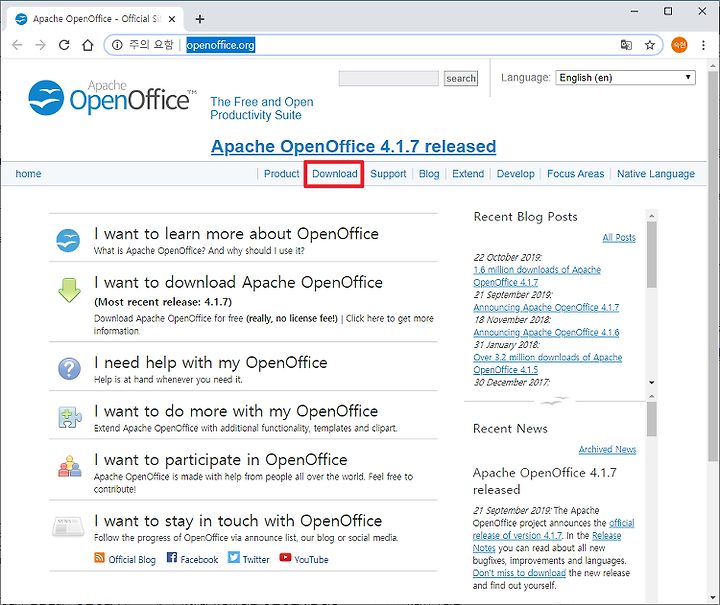The width and height of the screenshot is (720, 605).
Task: Click I want to do more with my OpenOffice
Action: (236, 411)
